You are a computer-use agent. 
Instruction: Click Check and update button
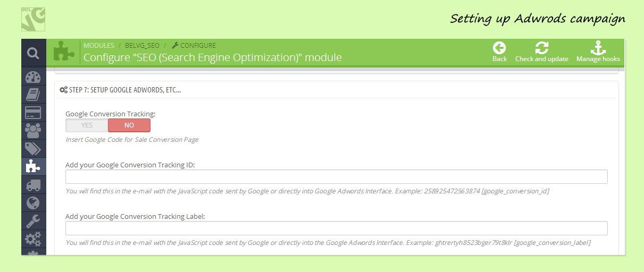pyautogui.click(x=541, y=52)
